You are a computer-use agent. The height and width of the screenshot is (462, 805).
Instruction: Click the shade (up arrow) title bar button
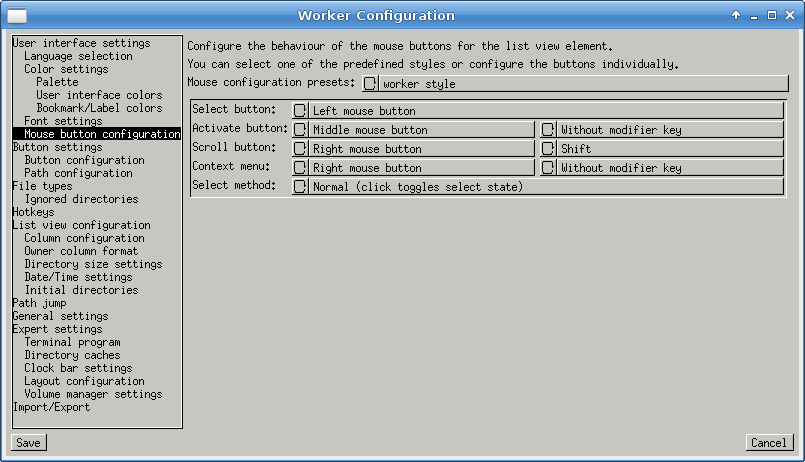tap(736, 15)
